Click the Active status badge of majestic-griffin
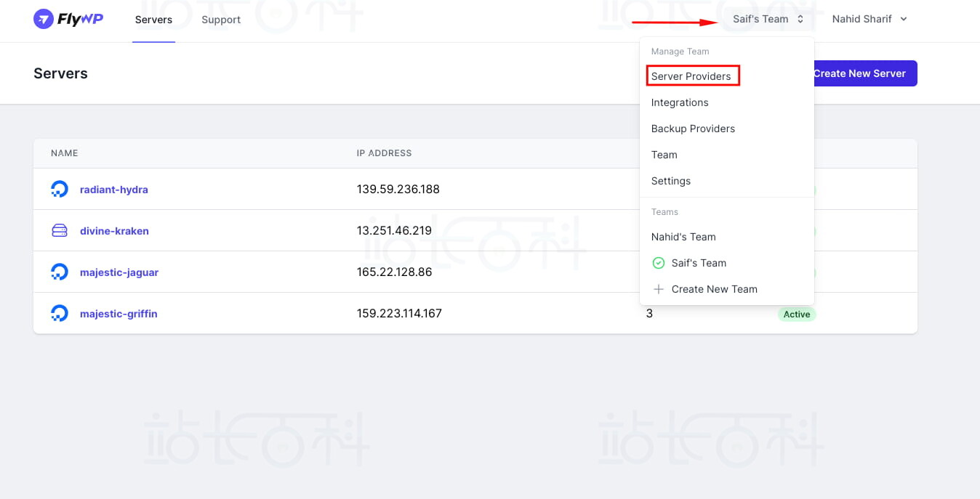This screenshot has height=499, width=980. [797, 315]
